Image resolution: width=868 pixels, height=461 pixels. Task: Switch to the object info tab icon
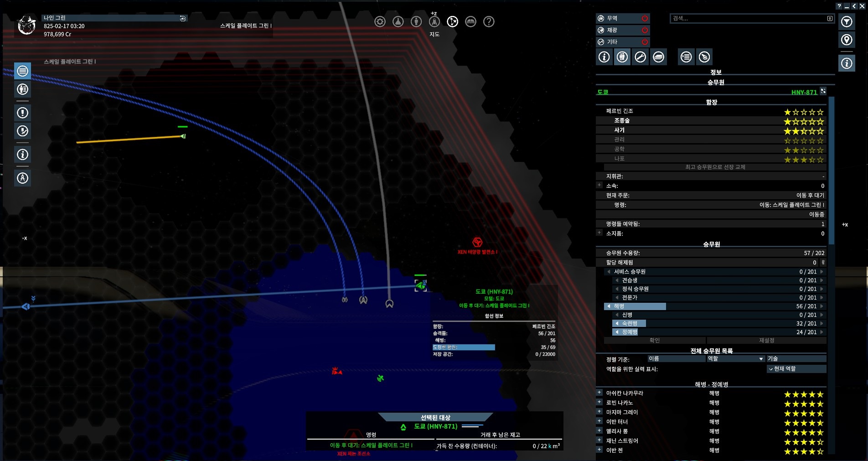(604, 57)
